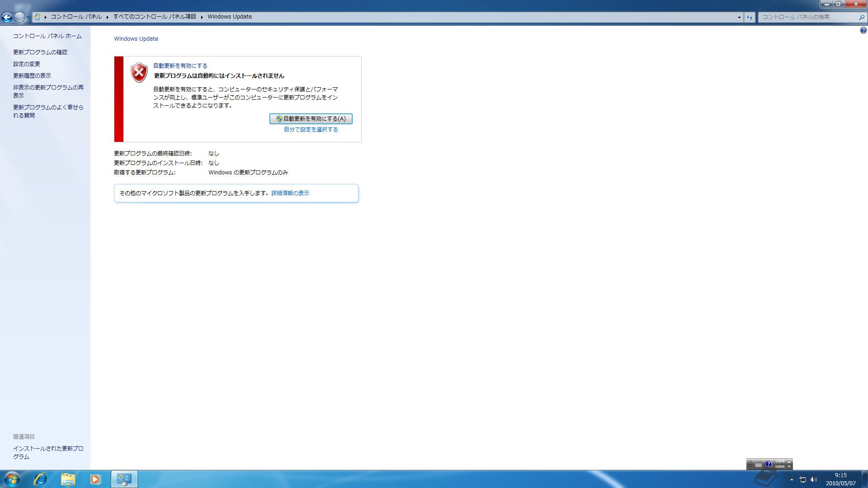This screenshot has height=488, width=868.
Task: Click the 更新プログラムの最終確認日時 label
Action: point(153,154)
